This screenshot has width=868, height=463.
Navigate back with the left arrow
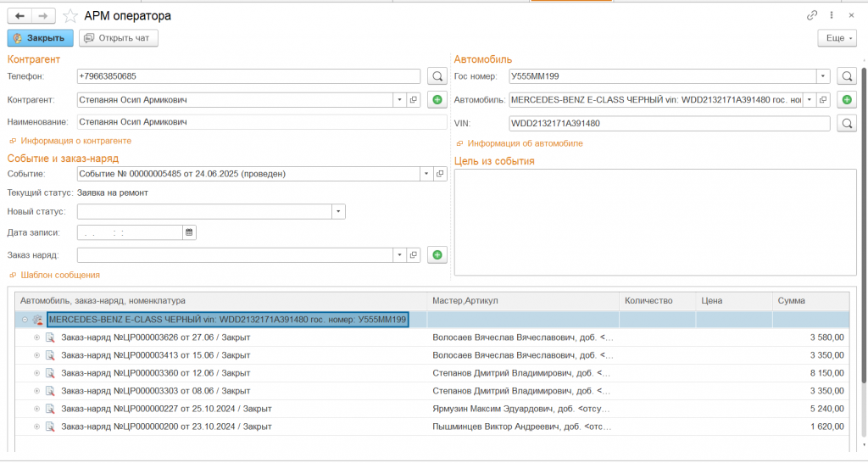coord(19,16)
